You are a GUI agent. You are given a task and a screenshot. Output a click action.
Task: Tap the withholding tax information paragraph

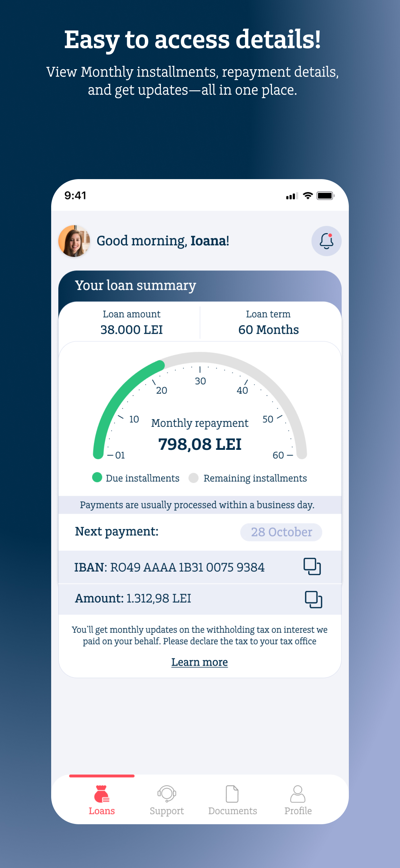(x=200, y=635)
